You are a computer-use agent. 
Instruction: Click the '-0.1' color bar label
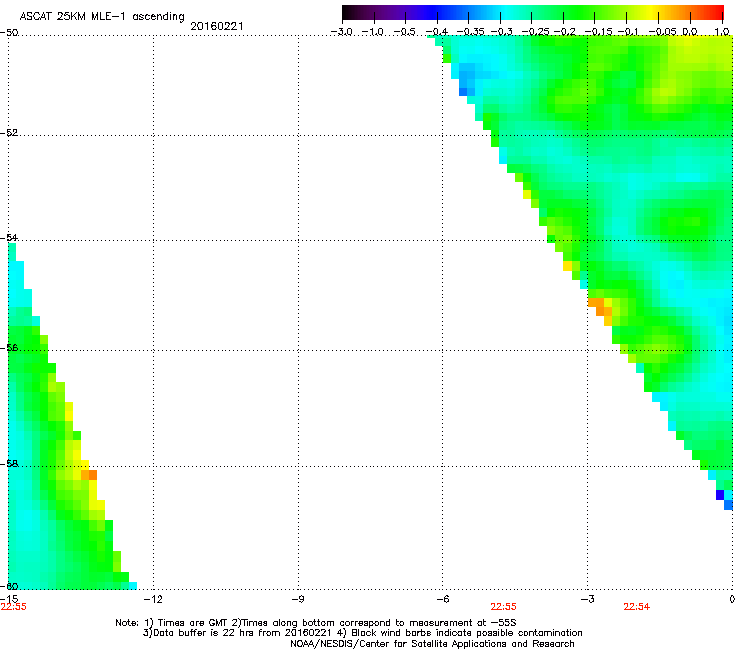click(x=628, y=32)
